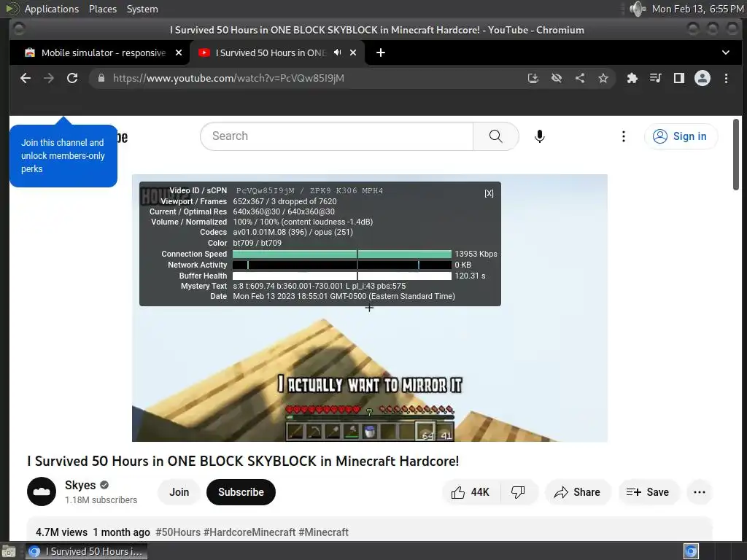The width and height of the screenshot is (747, 560).
Task: Open the Skyes channel name link
Action: pos(80,485)
